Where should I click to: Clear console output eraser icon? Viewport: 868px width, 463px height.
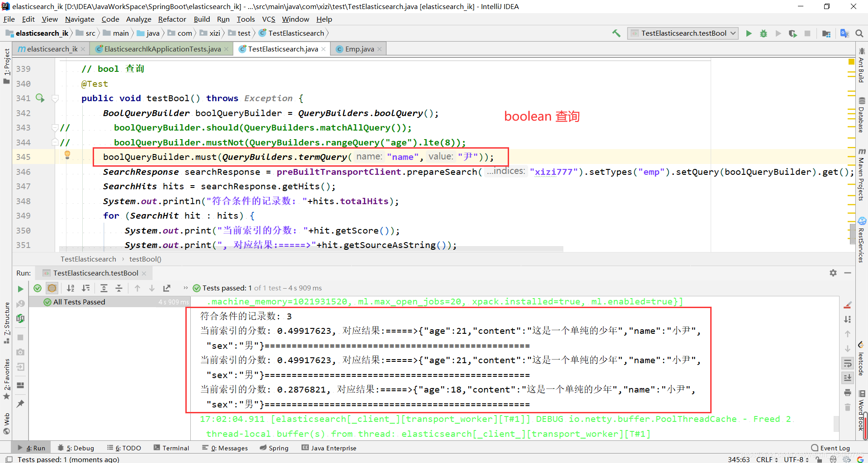pyautogui.click(x=848, y=305)
